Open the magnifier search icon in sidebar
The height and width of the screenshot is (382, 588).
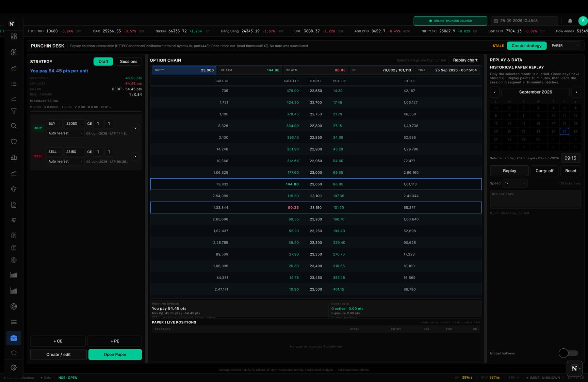click(x=14, y=126)
